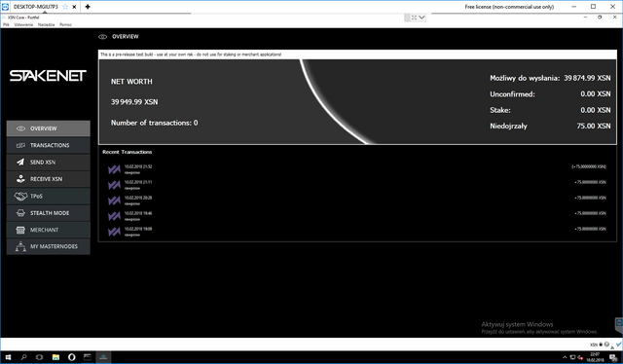The height and width of the screenshot is (364, 623).
Task: Open the Pomoc menu
Action: 65,24
